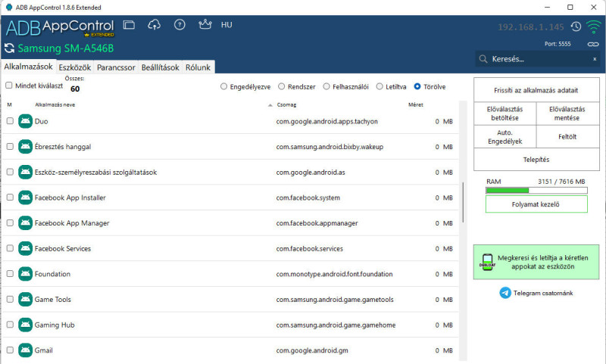Click the 192.168.1.145 IP address
The width and height of the screenshot is (606, 364).
coord(531,27)
